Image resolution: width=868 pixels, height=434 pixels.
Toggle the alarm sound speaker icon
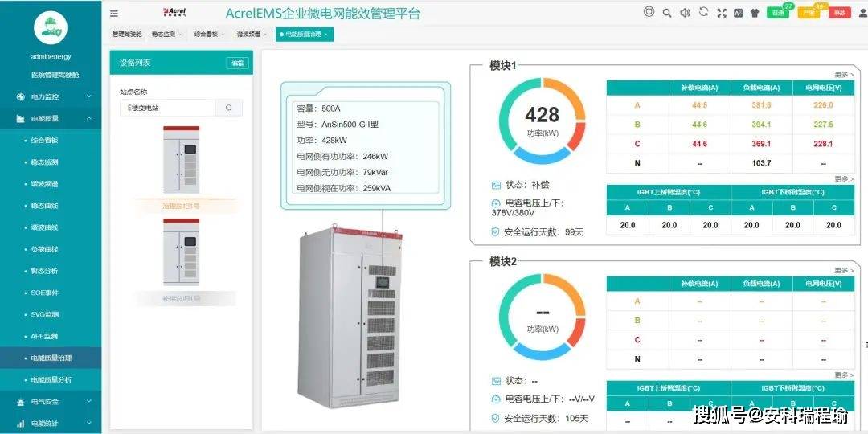(x=685, y=13)
